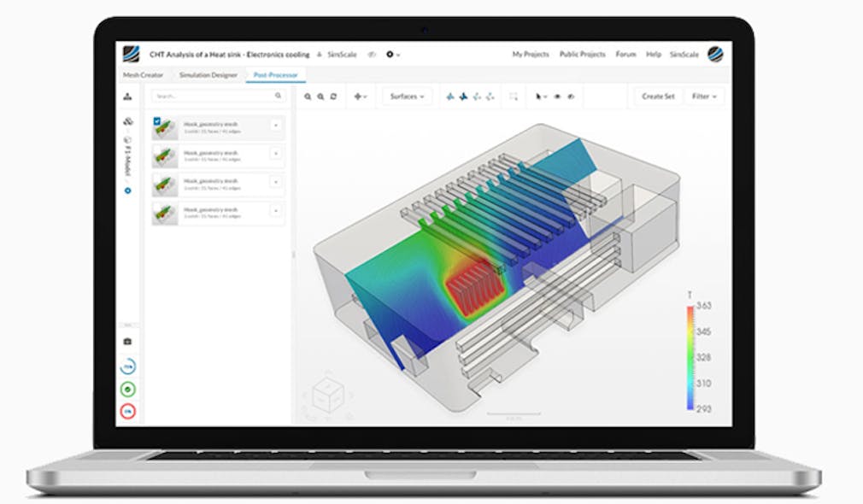The height and width of the screenshot is (504, 863).
Task: Select the blue vector glyph tool in toolbar
Action: [462, 97]
